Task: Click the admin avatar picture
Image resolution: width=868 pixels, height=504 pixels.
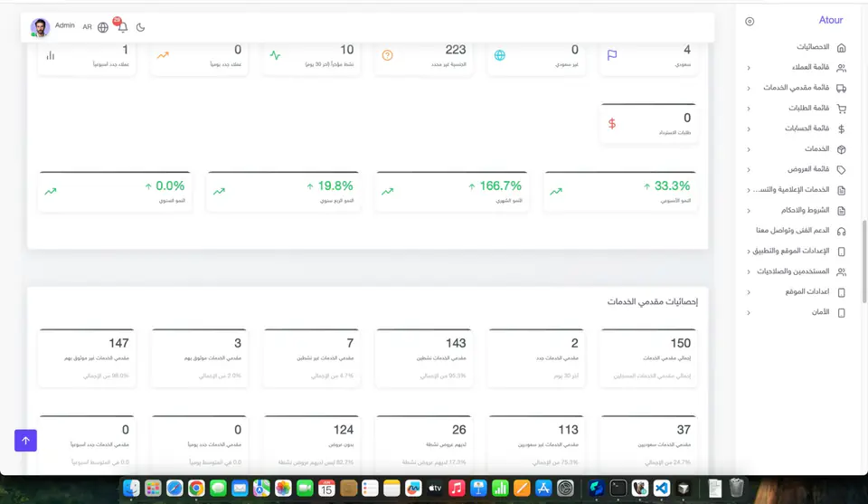Action: (x=40, y=27)
